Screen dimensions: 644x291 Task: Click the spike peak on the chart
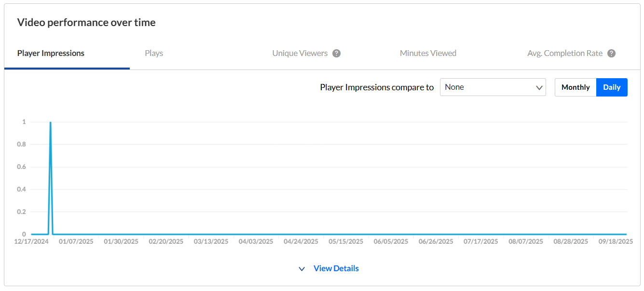pos(51,123)
